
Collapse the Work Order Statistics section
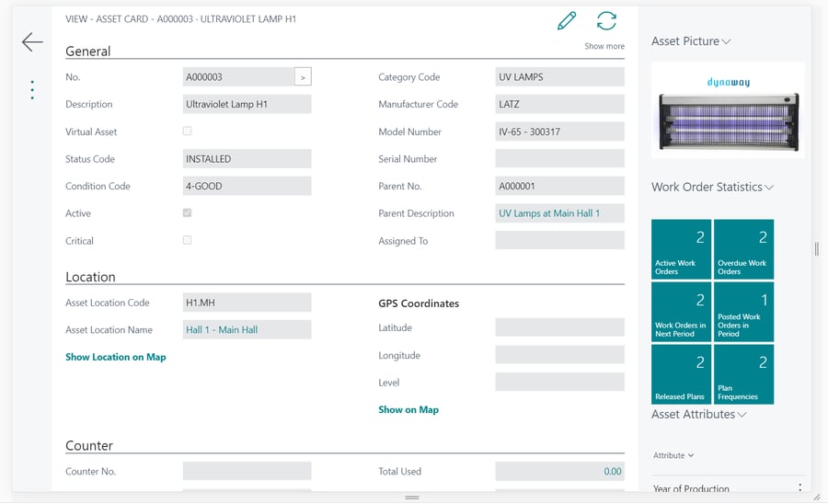click(712, 187)
